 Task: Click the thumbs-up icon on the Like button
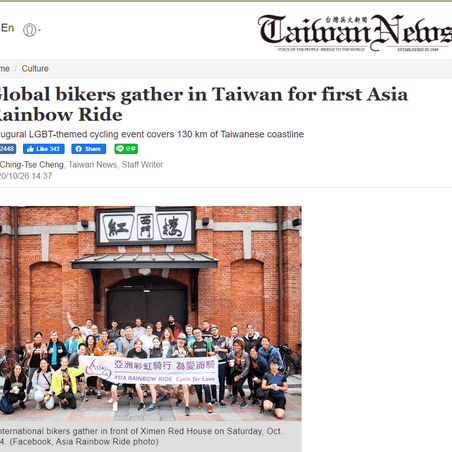pos(30,149)
